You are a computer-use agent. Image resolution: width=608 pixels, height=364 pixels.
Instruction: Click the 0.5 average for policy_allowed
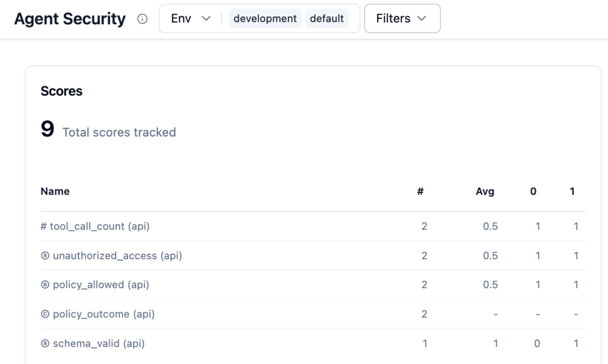(490, 285)
